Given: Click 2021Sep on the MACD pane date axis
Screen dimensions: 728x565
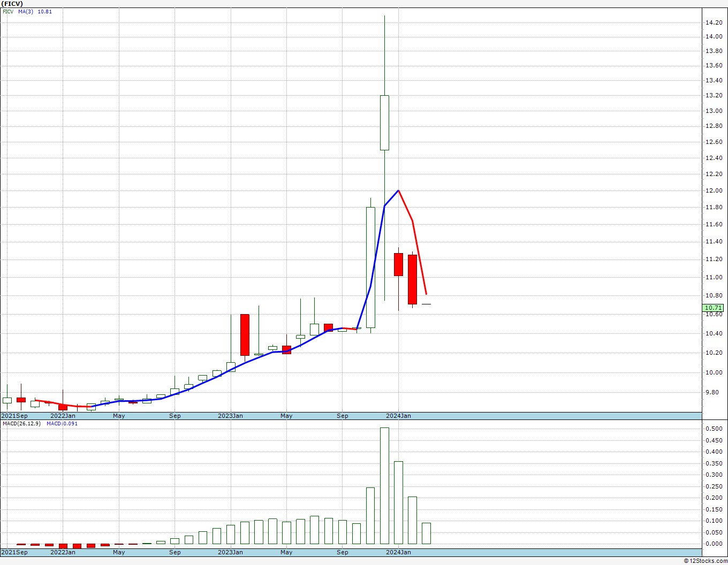Looking at the screenshot, I should [14, 552].
